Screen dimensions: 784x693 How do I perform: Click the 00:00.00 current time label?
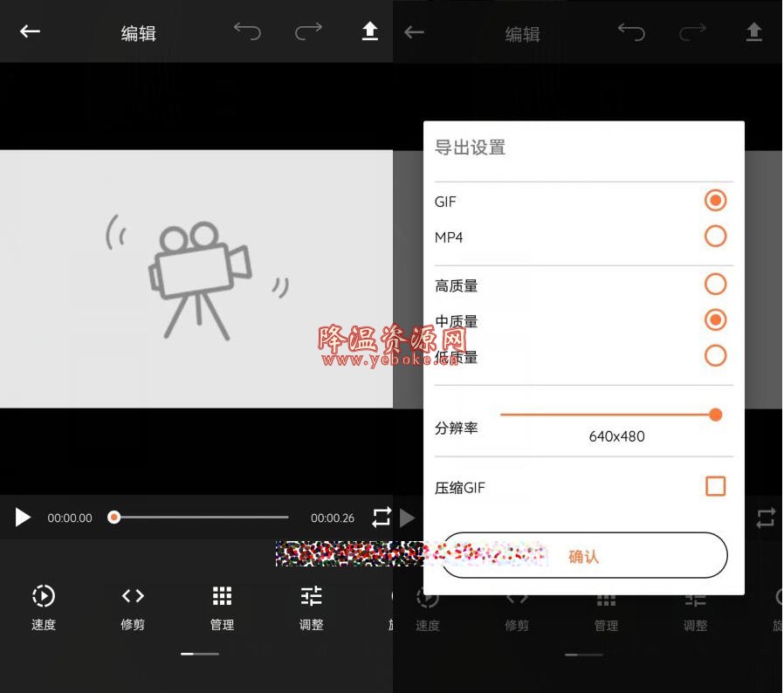70,518
